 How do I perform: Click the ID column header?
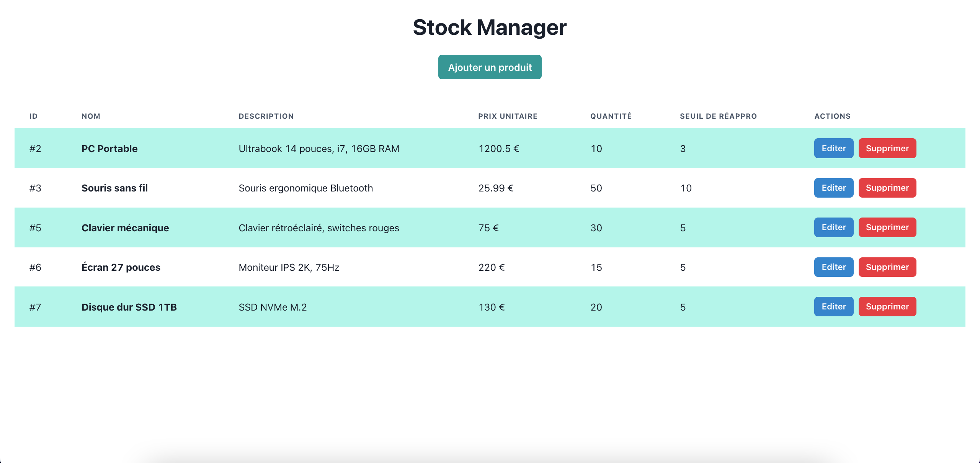[34, 116]
